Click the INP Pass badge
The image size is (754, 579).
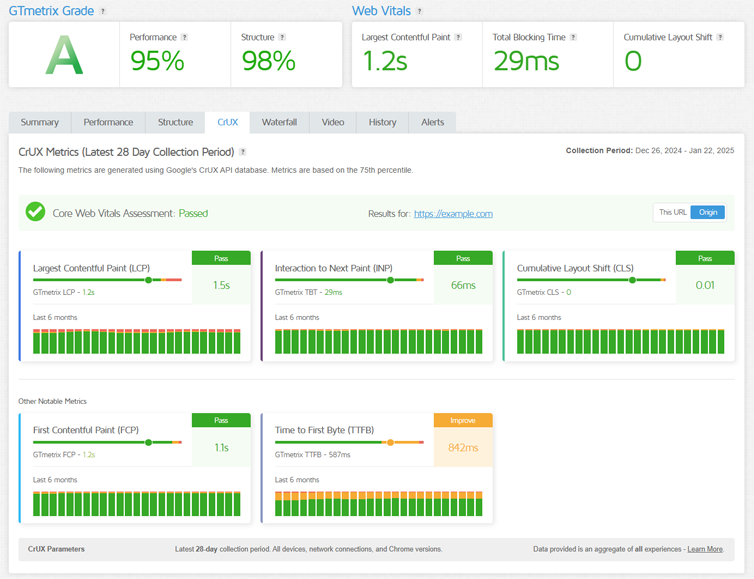pos(463,258)
